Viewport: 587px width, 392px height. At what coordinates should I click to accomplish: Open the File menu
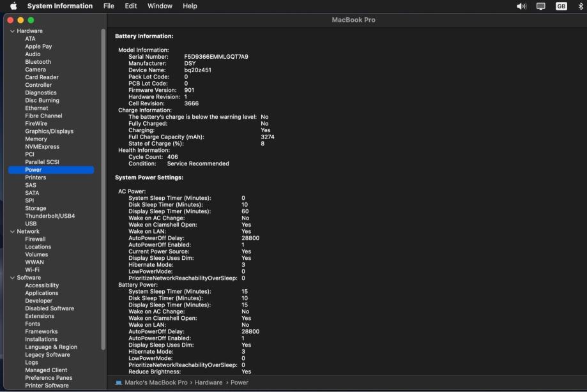[109, 6]
